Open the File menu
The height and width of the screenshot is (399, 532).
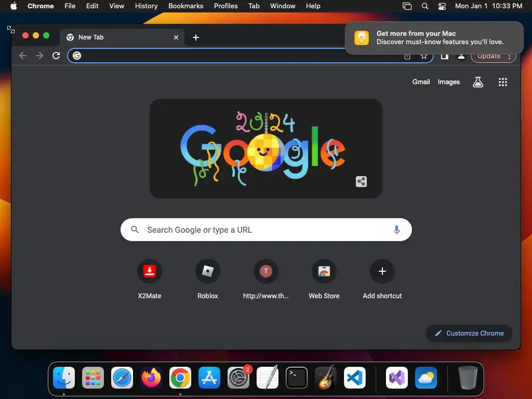tap(70, 6)
